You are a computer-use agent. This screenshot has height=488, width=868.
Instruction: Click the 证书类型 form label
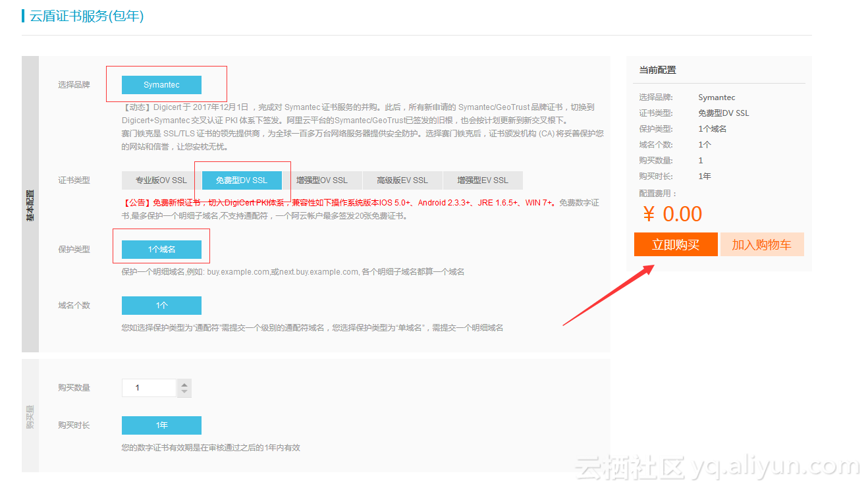pos(74,180)
